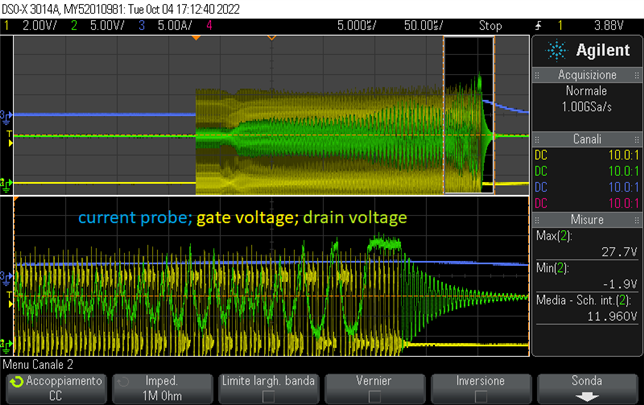644x405 pixels.
Task: Click the Accoppiamento CC softkey
Action: 56,388
